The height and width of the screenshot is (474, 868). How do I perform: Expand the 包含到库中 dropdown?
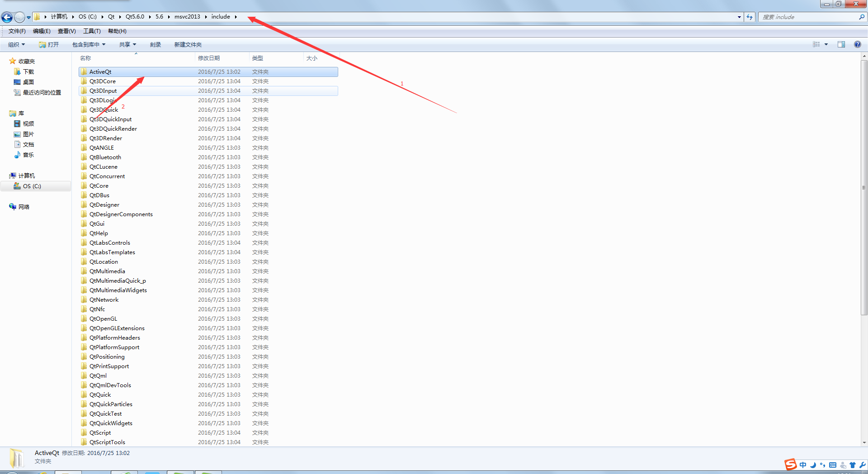(89, 44)
